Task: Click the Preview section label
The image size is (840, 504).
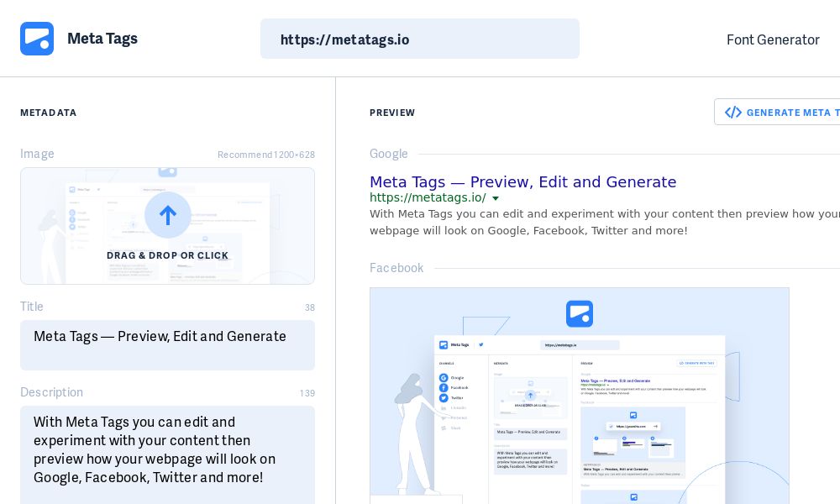Action: point(391,113)
